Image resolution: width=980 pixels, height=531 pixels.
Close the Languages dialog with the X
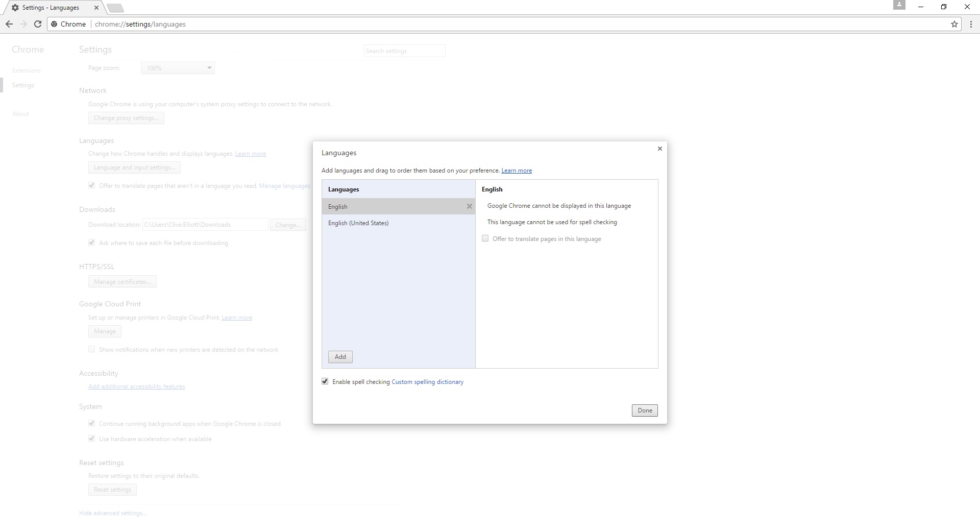point(659,149)
